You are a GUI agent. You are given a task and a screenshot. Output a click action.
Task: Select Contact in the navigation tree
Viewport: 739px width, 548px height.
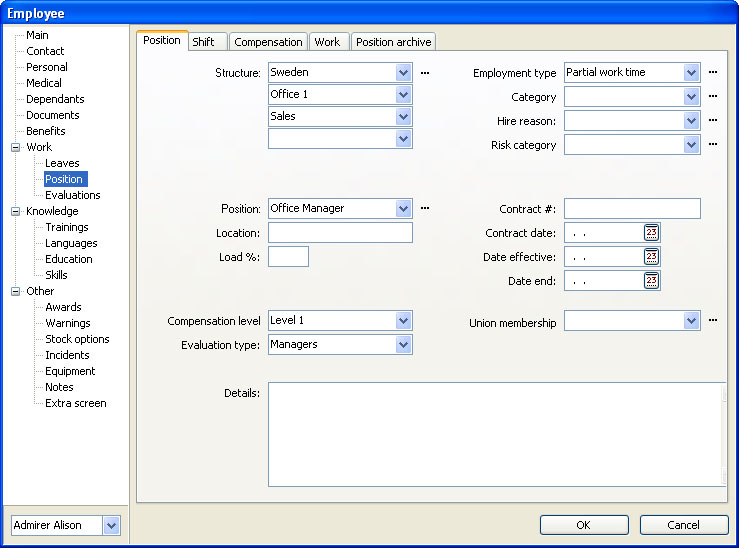[45, 51]
